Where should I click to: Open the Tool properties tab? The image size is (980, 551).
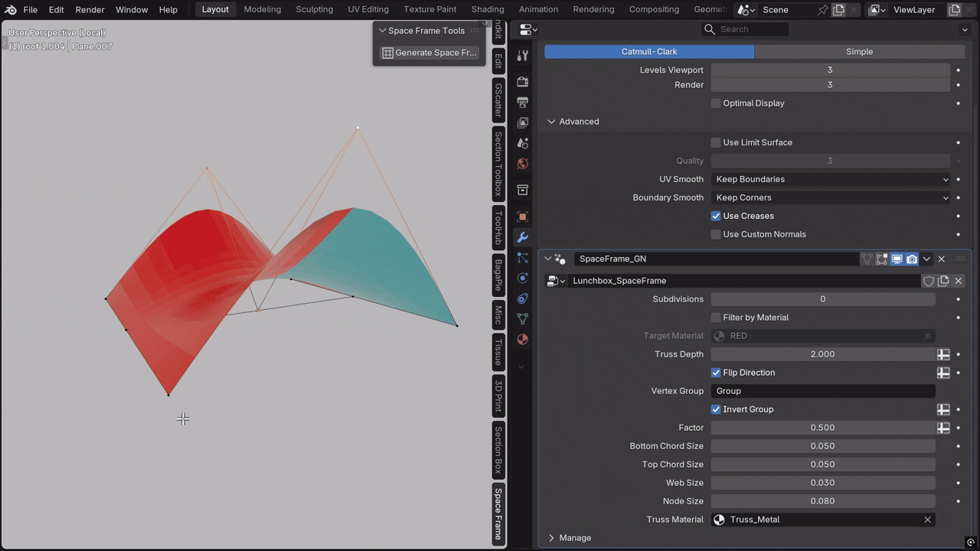pos(523,55)
